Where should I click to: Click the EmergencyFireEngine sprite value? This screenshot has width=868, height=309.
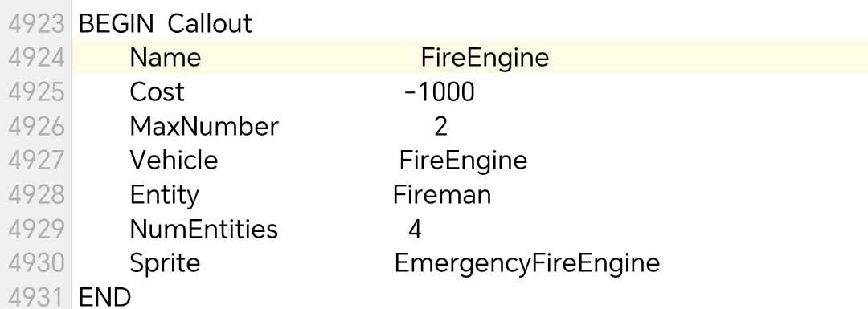point(527,264)
